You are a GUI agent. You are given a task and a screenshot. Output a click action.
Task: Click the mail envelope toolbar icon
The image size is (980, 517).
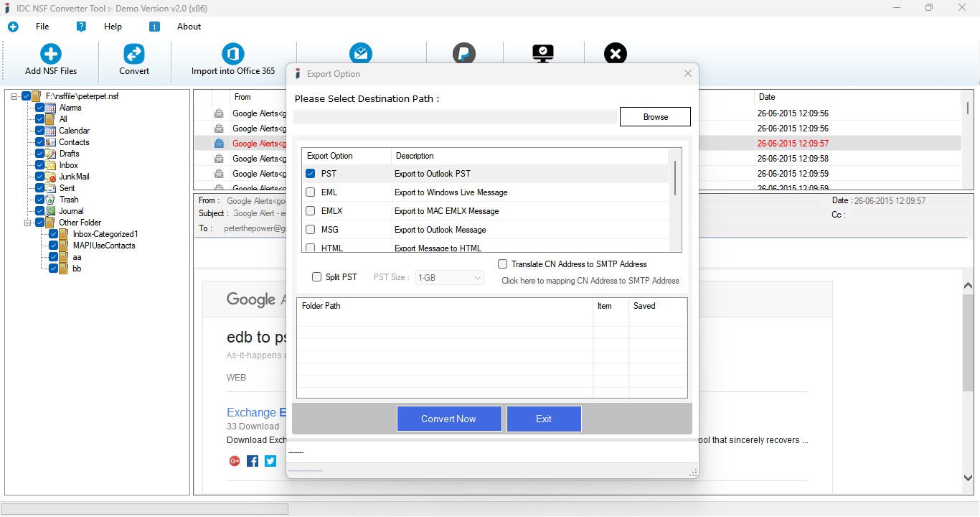click(361, 53)
